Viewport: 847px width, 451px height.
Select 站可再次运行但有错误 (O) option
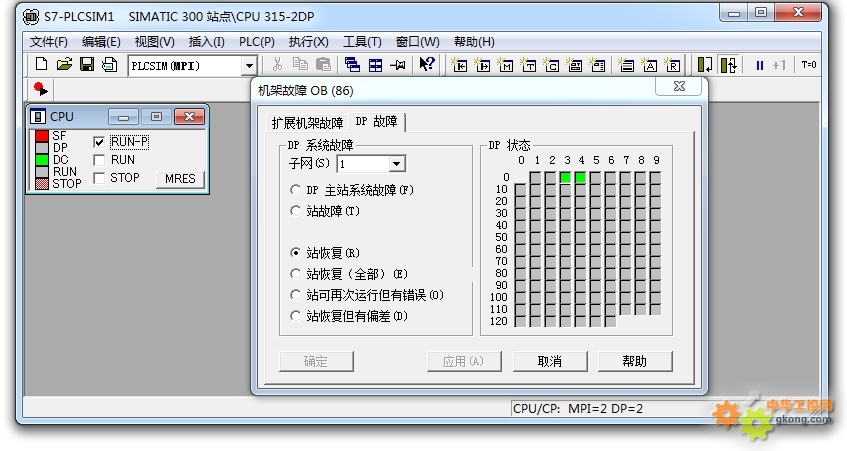coord(295,295)
